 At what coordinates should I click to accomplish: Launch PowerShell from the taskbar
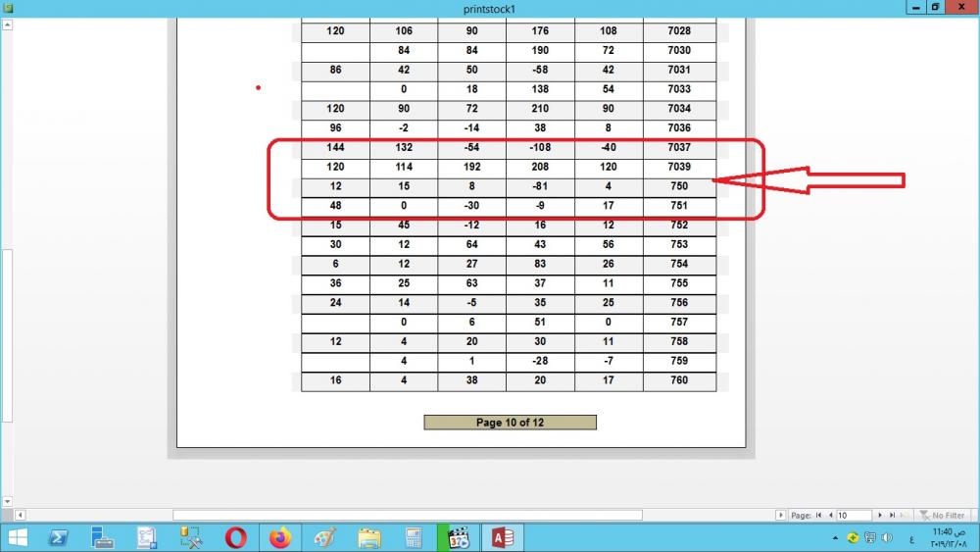tap(59, 537)
